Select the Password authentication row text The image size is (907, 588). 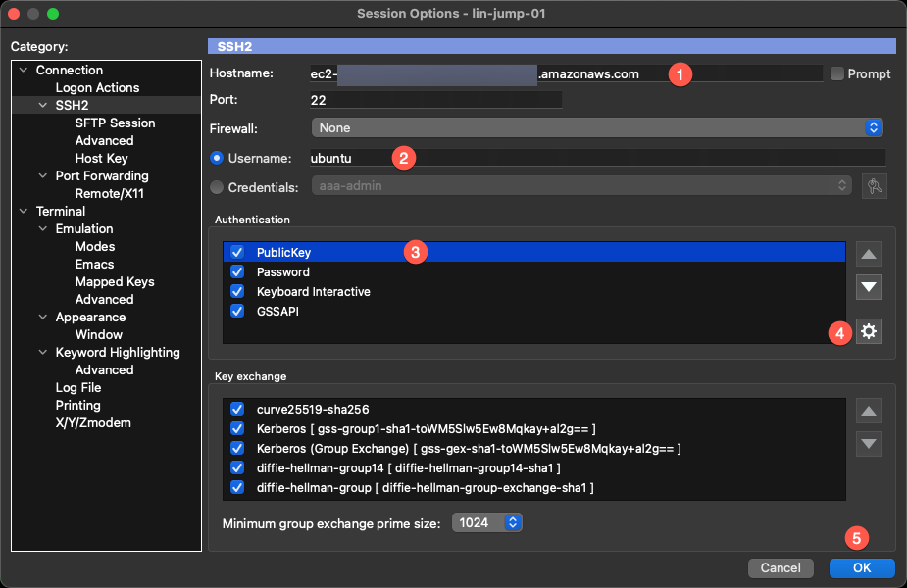click(282, 271)
